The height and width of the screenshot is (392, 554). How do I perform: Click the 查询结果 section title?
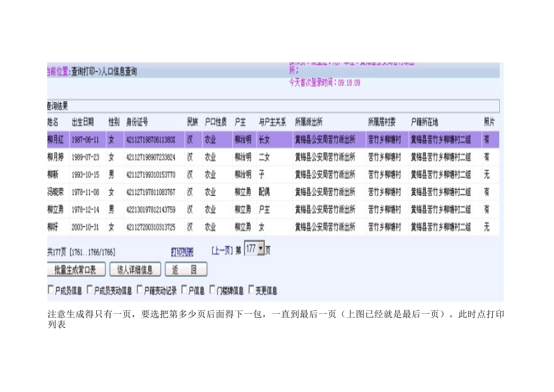(x=58, y=106)
